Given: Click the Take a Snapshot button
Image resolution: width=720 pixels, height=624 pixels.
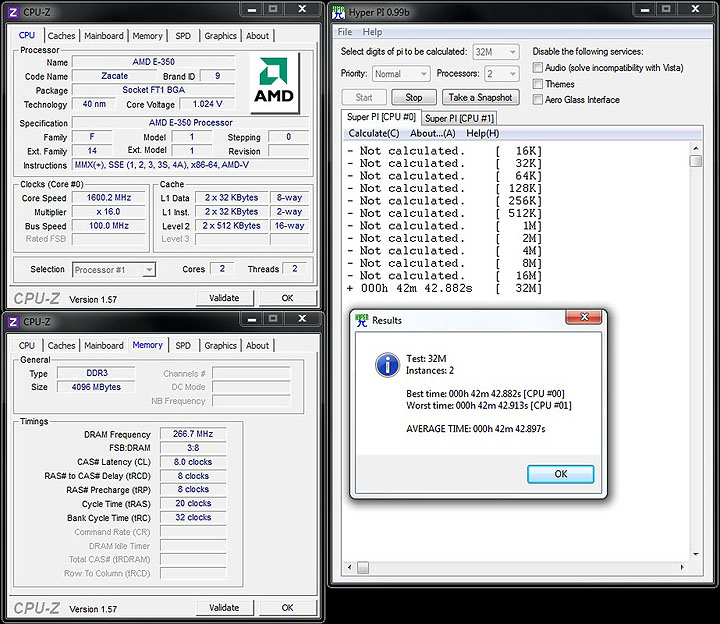Looking at the screenshot, I should coord(480,97).
